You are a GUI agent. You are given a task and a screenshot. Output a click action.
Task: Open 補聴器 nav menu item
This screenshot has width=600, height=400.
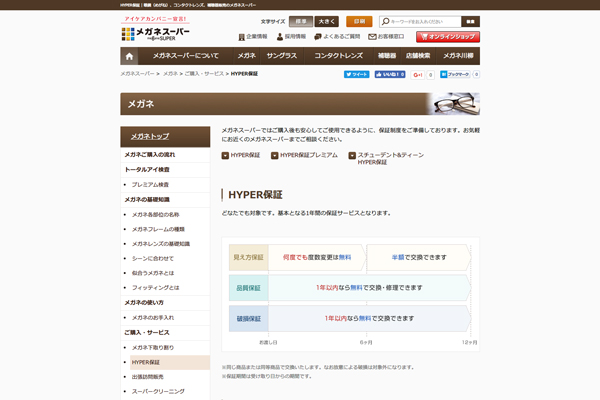[387, 56]
